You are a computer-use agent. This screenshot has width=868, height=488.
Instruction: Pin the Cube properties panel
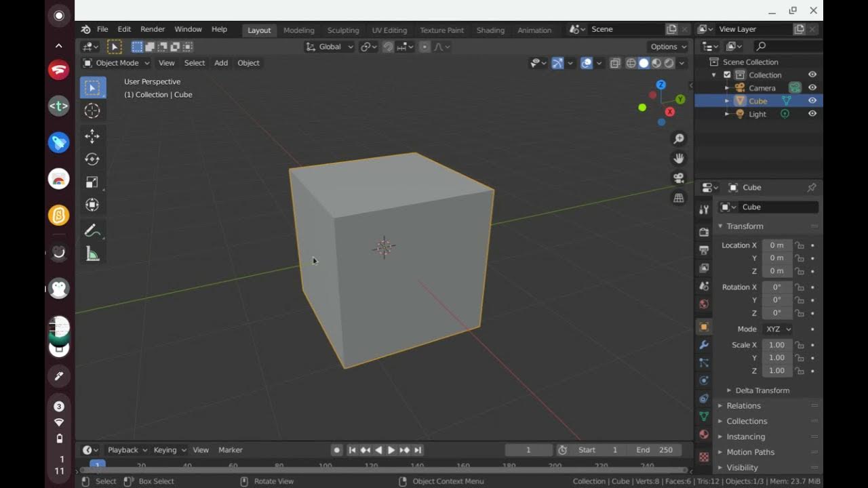pos(811,188)
